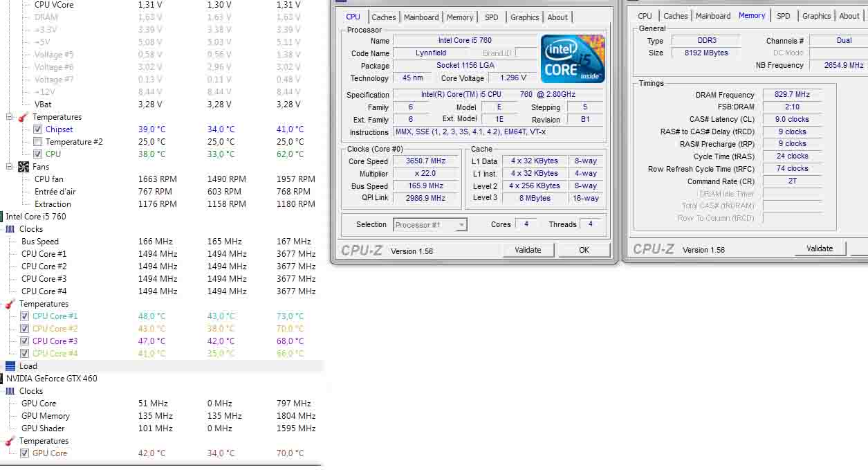This screenshot has width=868, height=470.
Task: Select the NVIDIA GeForce GTX 460 tree node
Action: (52, 379)
